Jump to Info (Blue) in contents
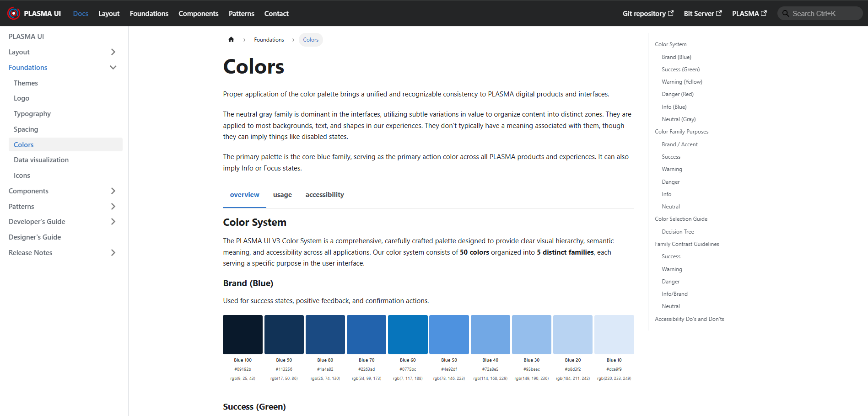Screen dimensions: 868x416 point(674,107)
